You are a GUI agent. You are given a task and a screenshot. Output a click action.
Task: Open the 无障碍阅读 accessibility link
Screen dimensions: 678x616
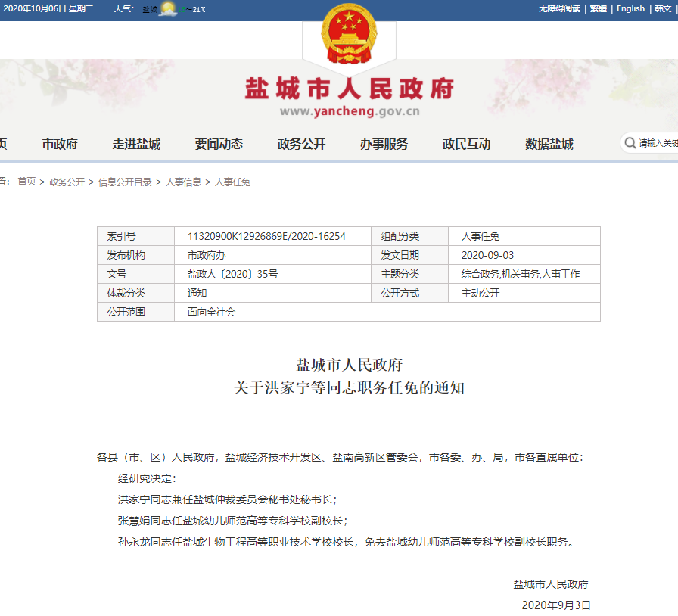coord(559,8)
